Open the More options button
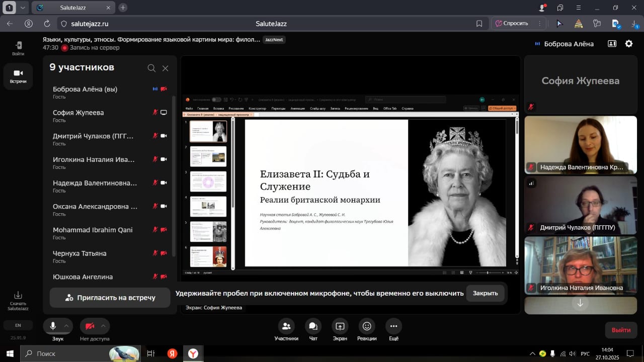The image size is (644, 362). pos(393,326)
